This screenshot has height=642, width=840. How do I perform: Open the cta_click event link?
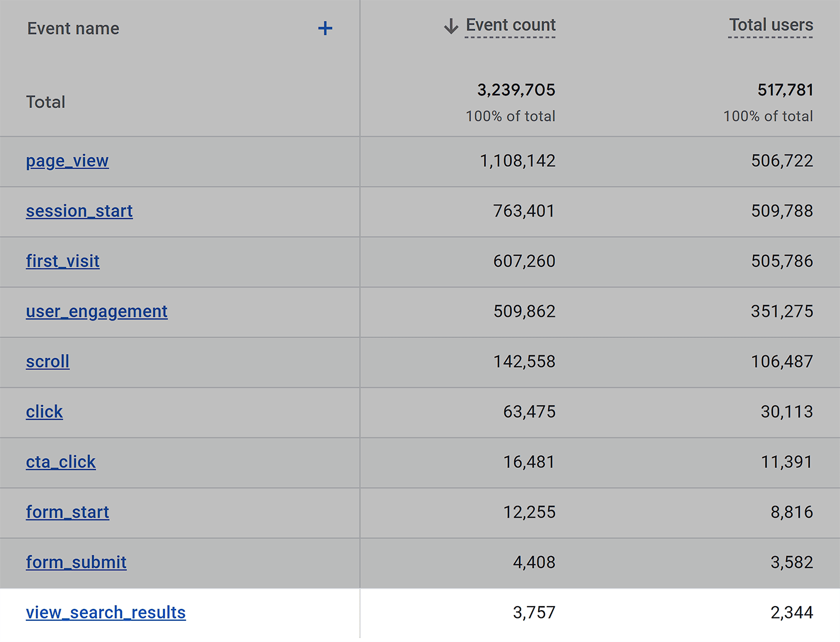(x=61, y=462)
